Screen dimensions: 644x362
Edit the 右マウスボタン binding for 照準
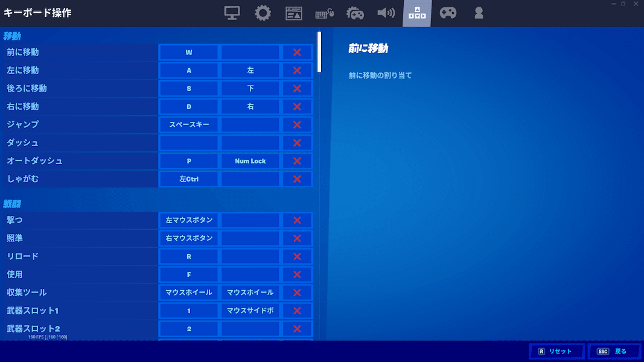click(189, 238)
